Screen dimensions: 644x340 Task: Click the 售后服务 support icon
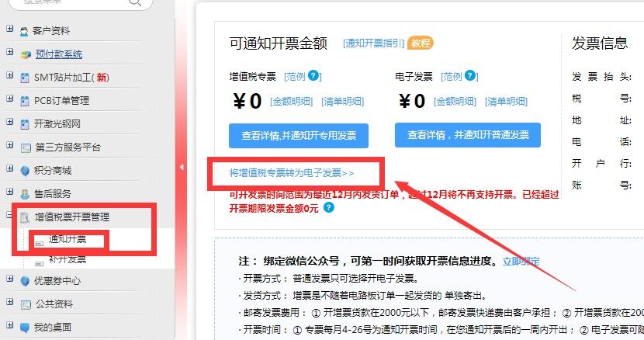tap(25, 194)
